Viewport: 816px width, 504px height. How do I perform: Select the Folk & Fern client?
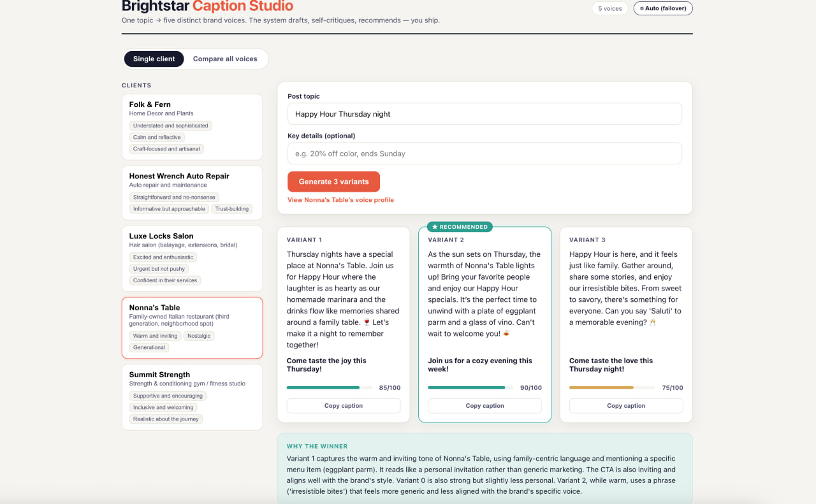coord(192,127)
